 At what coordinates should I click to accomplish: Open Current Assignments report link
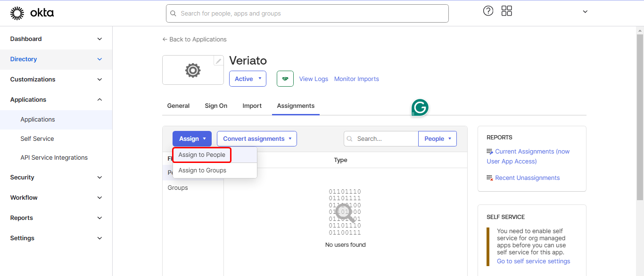(528, 156)
